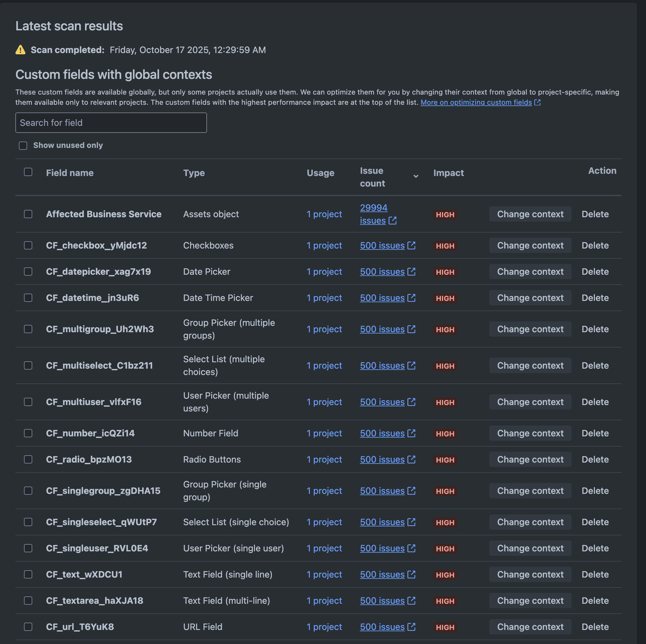
Task: Open external-link icon in CF_datepicker_xag7x19 row
Action: pos(411,272)
